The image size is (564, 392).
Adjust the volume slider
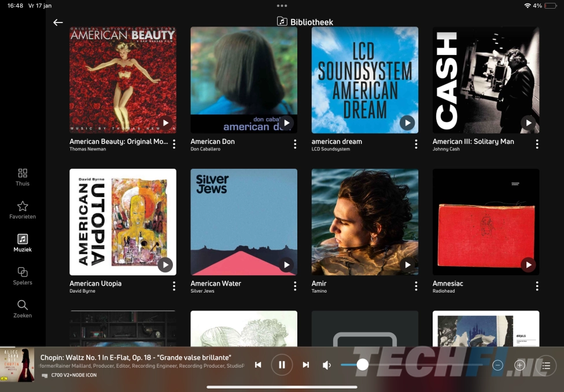(x=412, y=365)
